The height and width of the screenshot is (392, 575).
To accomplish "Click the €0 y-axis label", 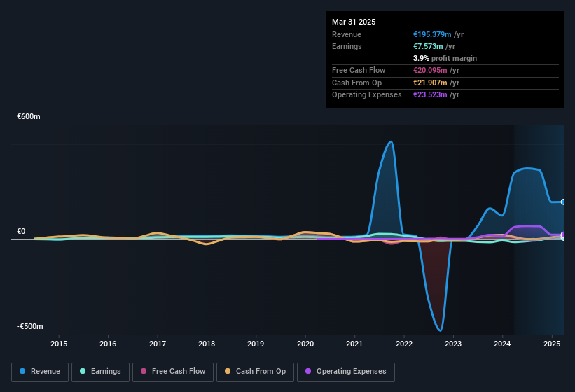I will (x=21, y=231).
